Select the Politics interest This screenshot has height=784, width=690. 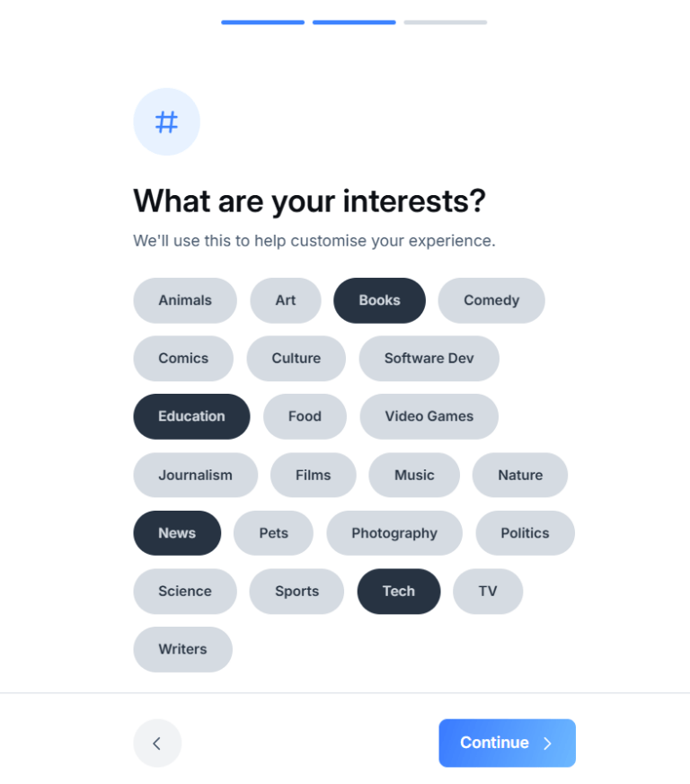pyautogui.click(x=525, y=533)
